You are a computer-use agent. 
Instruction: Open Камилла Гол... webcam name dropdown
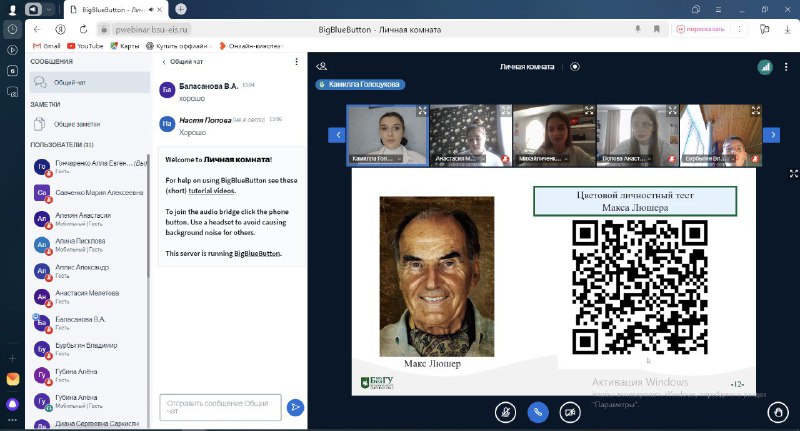pyautogui.click(x=376, y=159)
